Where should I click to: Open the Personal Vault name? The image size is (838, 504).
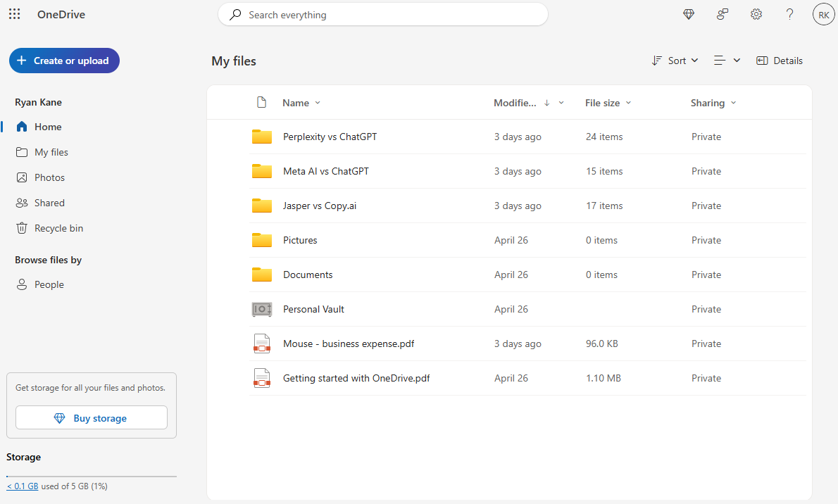(x=313, y=309)
